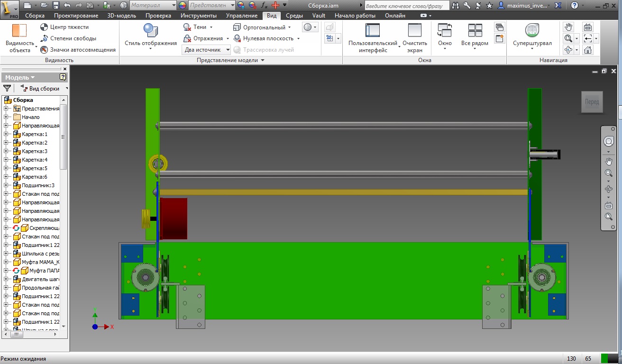
Task: Click the filter funnel icon in Модель panel
Action: pyautogui.click(x=7, y=88)
